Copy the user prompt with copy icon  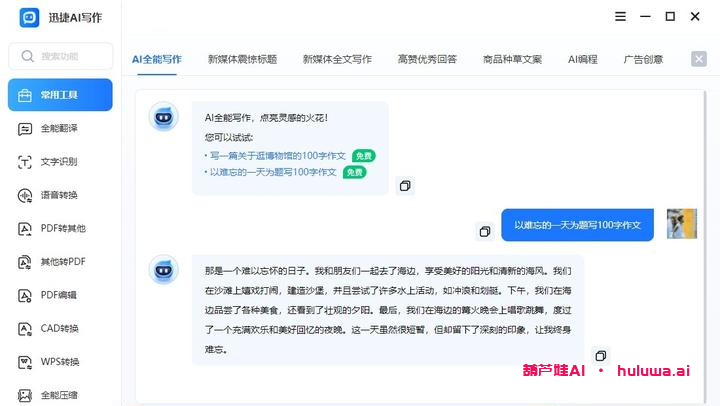[485, 231]
